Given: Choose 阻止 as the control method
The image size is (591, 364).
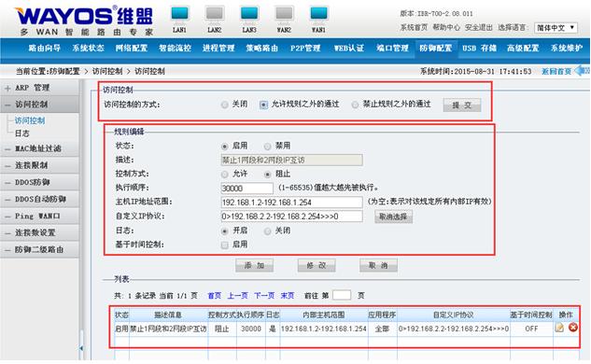Looking at the screenshot, I should pyautogui.click(x=267, y=175).
